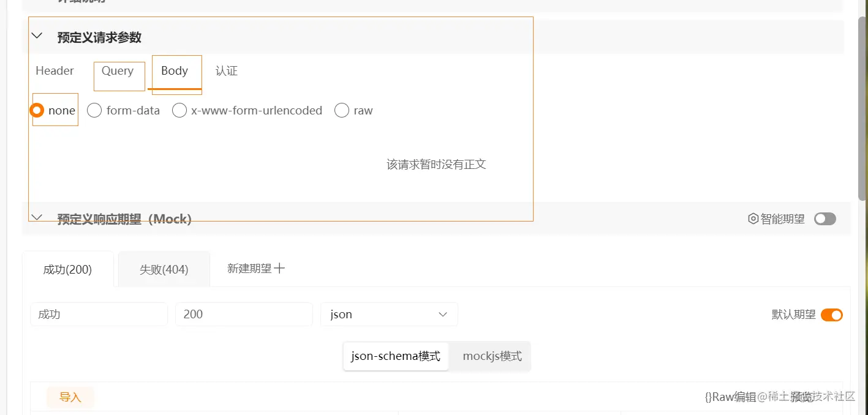Open the 失败(404) expectation tab
The width and height of the screenshot is (868, 415).
coord(164,268)
